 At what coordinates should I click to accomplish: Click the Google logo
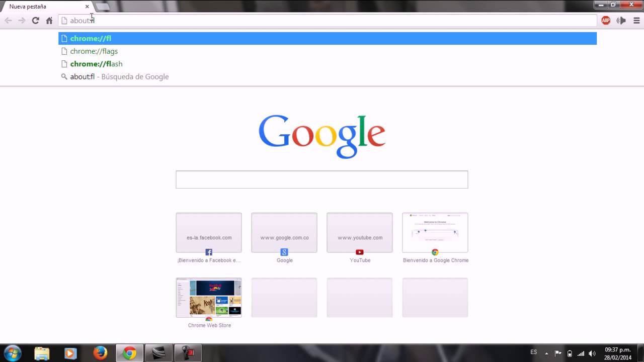322,136
